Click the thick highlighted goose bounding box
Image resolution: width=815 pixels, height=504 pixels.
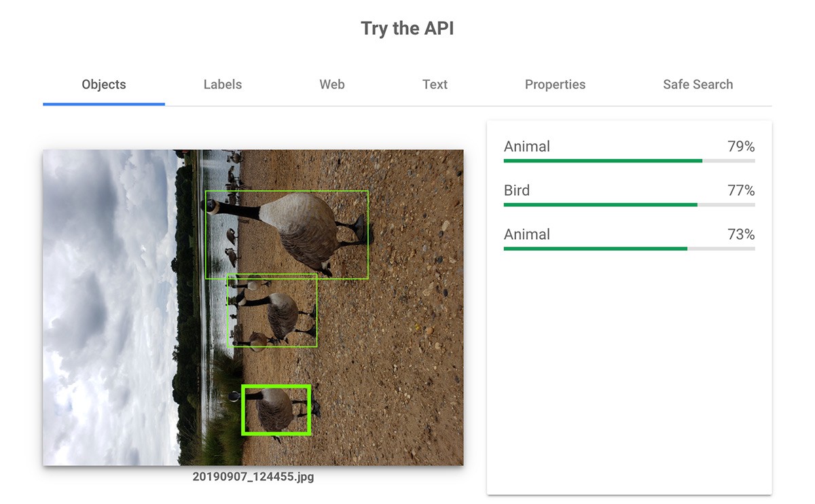(276, 410)
